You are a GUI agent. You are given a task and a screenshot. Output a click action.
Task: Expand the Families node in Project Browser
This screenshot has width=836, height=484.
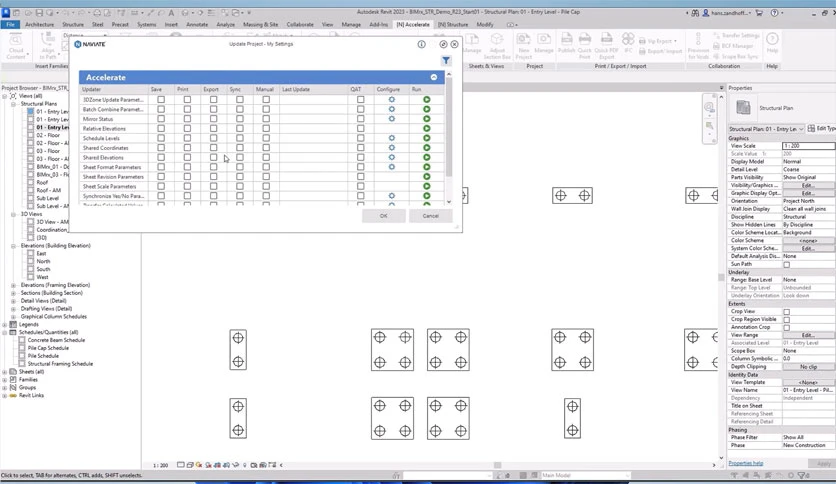[5, 380]
